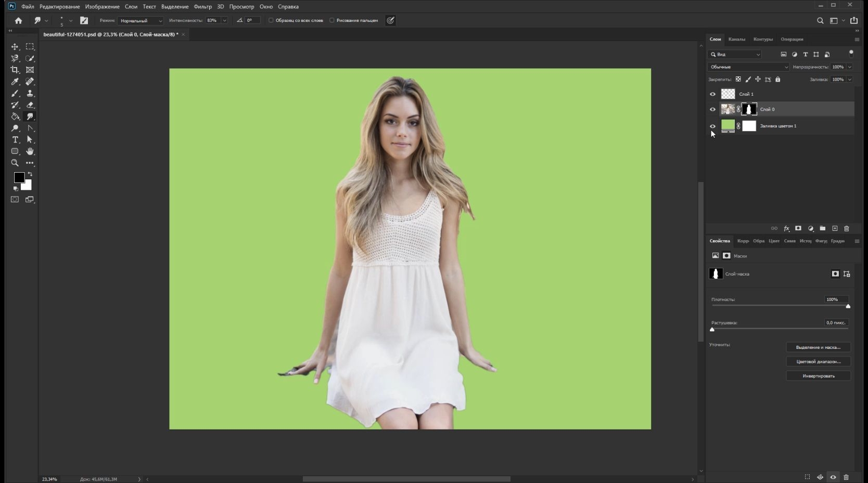Select the Rectangular Marquee tool
868x483 pixels.
(x=30, y=47)
